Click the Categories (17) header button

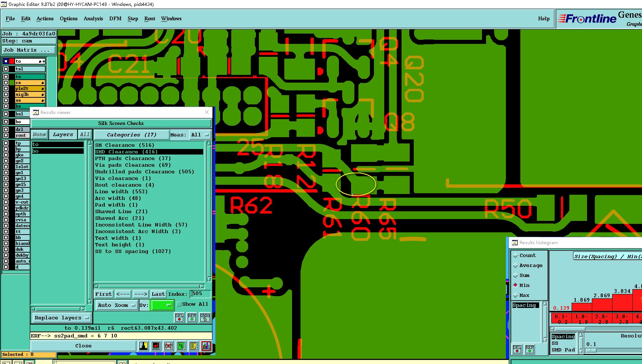coord(132,135)
